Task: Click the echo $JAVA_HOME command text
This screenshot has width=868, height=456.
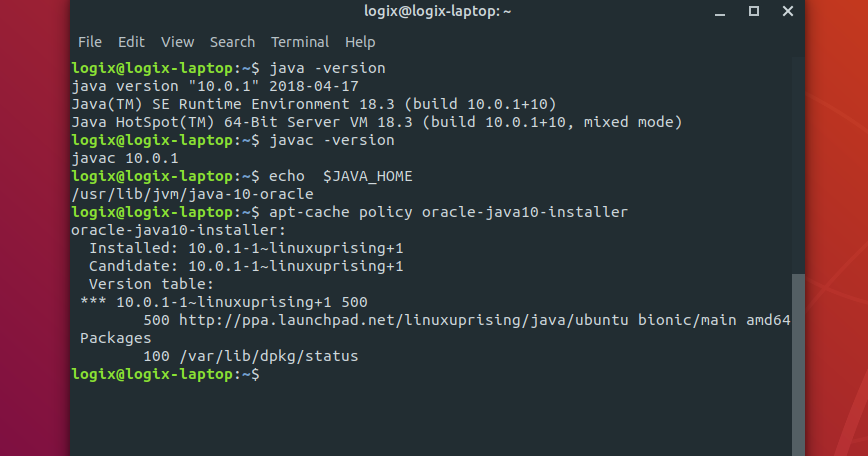Action: (x=340, y=177)
